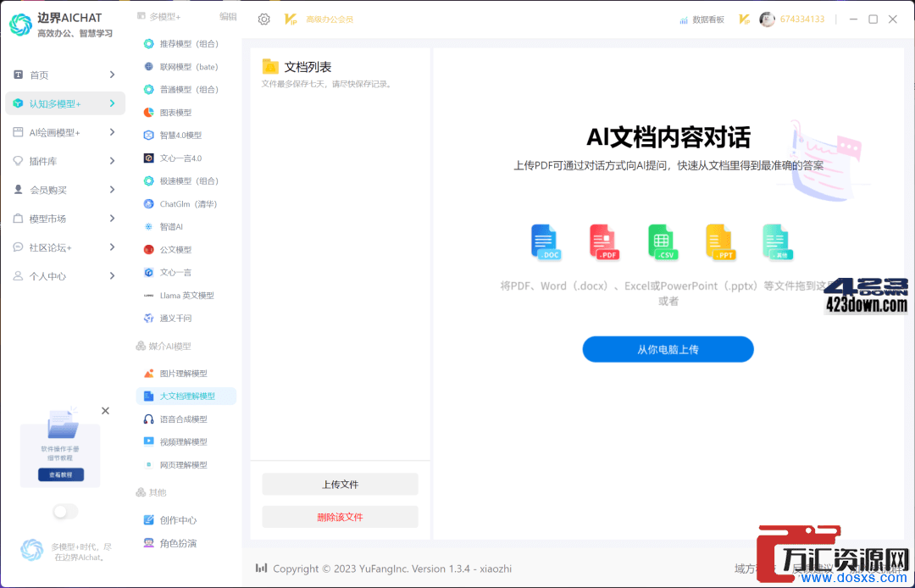
Task: Open the 模型市场 sidebar menu item
Action: (x=64, y=218)
